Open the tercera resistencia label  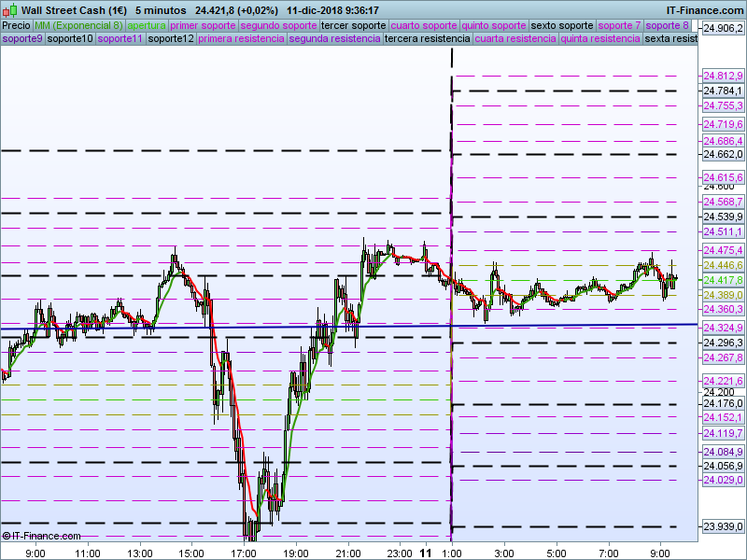(x=428, y=38)
